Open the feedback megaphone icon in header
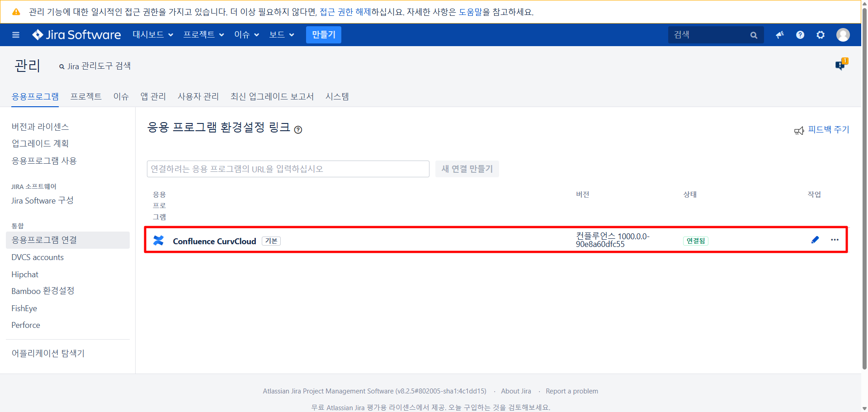This screenshot has width=868, height=412. click(x=780, y=35)
